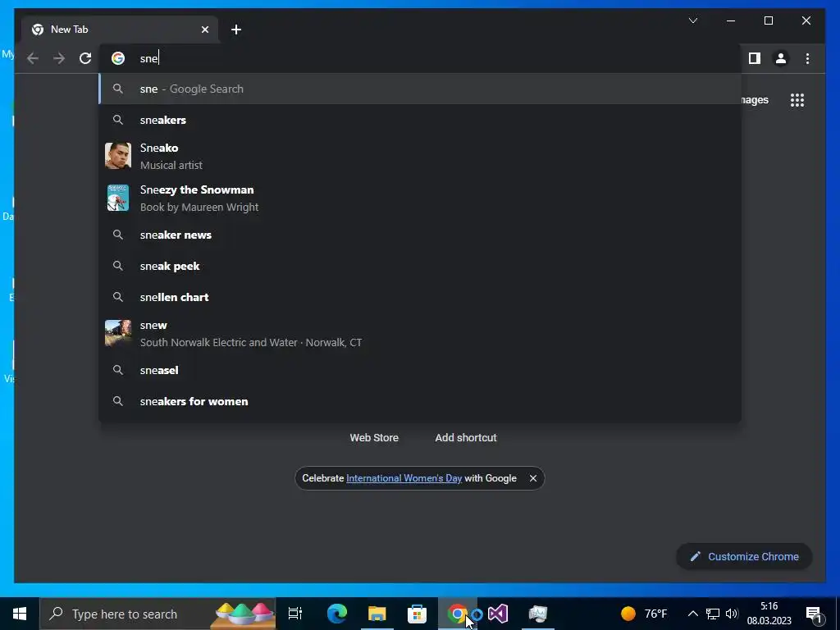Viewport: 840px width, 630px height.
Task: Dismiss the Women's Day promo
Action: pos(533,478)
